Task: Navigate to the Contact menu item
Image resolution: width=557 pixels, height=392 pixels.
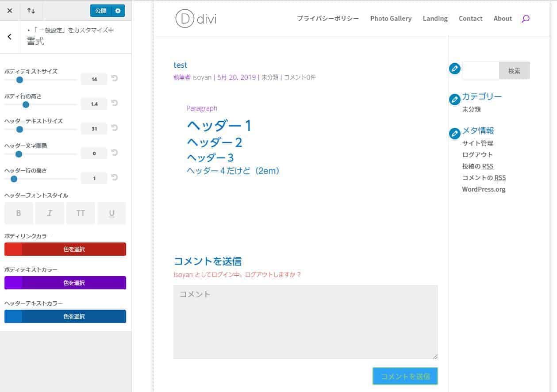Action: click(470, 19)
